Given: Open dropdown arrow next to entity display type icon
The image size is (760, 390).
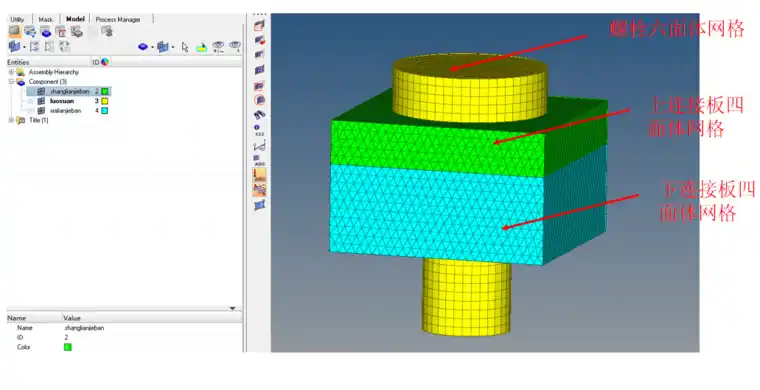Looking at the screenshot, I should pyautogui.click(x=24, y=47).
